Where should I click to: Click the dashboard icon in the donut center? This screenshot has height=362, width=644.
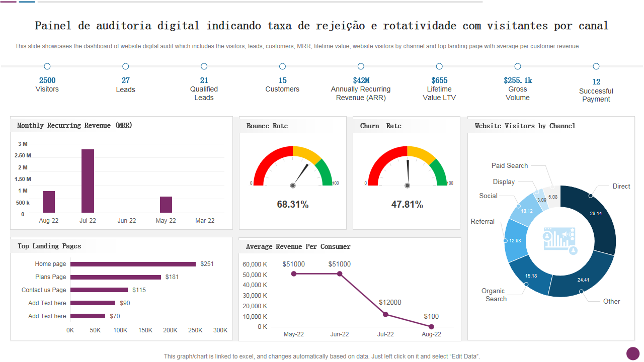pyautogui.click(x=560, y=240)
